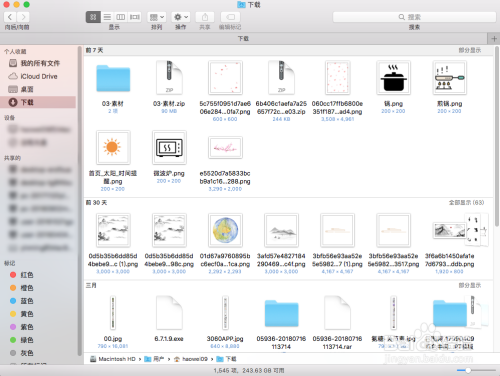Select the 6.7.1.9.exe file icon
The height and width of the screenshot is (376, 500).
click(x=169, y=313)
